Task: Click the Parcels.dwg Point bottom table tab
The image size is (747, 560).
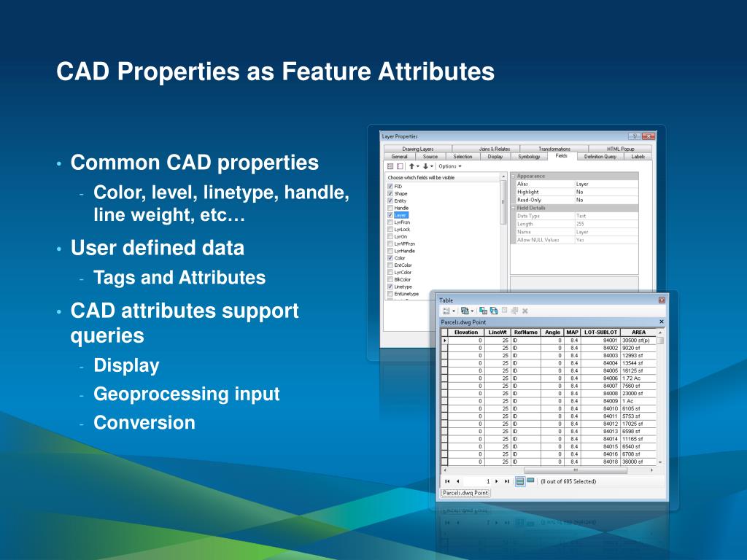Action: [465, 493]
